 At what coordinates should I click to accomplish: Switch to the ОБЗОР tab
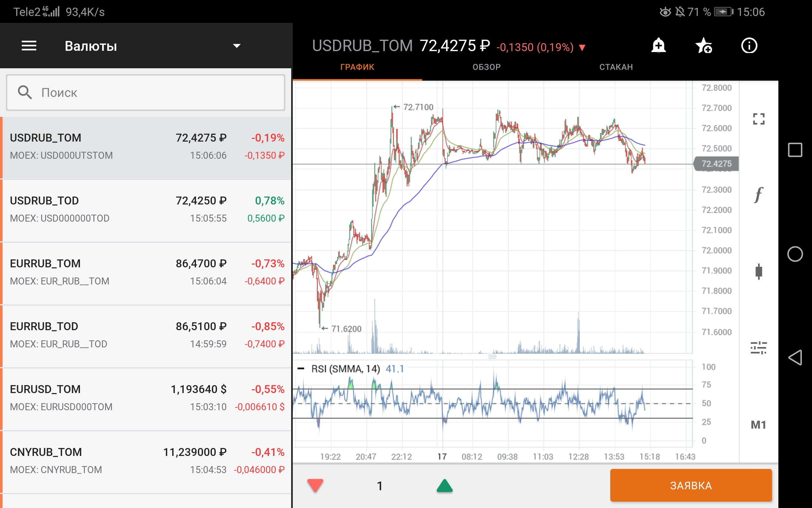pos(487,67)
